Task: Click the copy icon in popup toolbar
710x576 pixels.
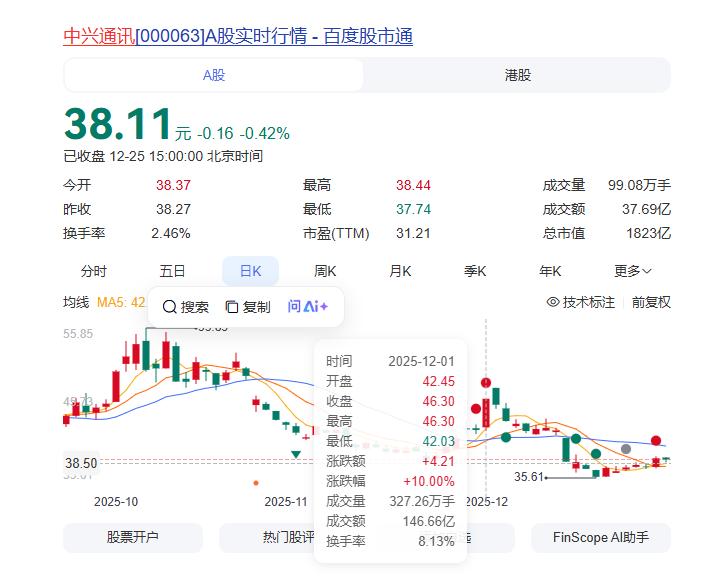Action: click(x=232, y=307)
